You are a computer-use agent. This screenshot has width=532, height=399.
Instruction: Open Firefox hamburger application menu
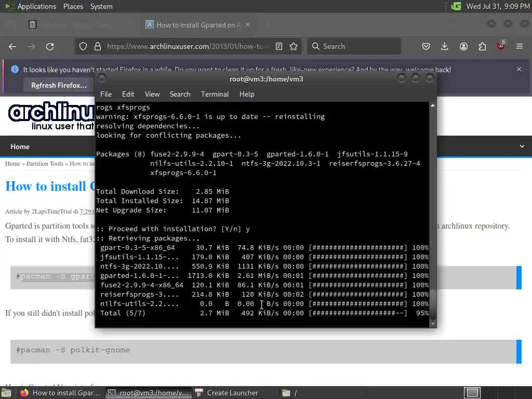pyautogui.click(x=520, y=46)
